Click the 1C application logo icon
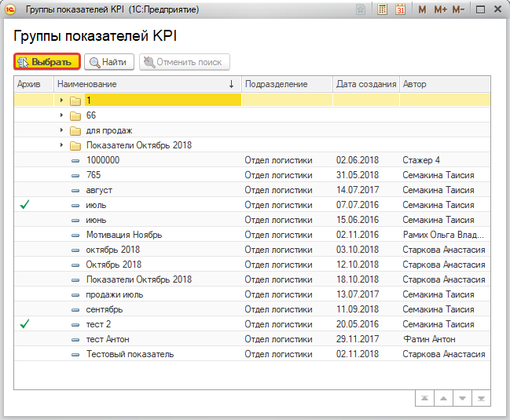This screenshot has height=420, width=510. pyautogui.click(x=10, y=9)
